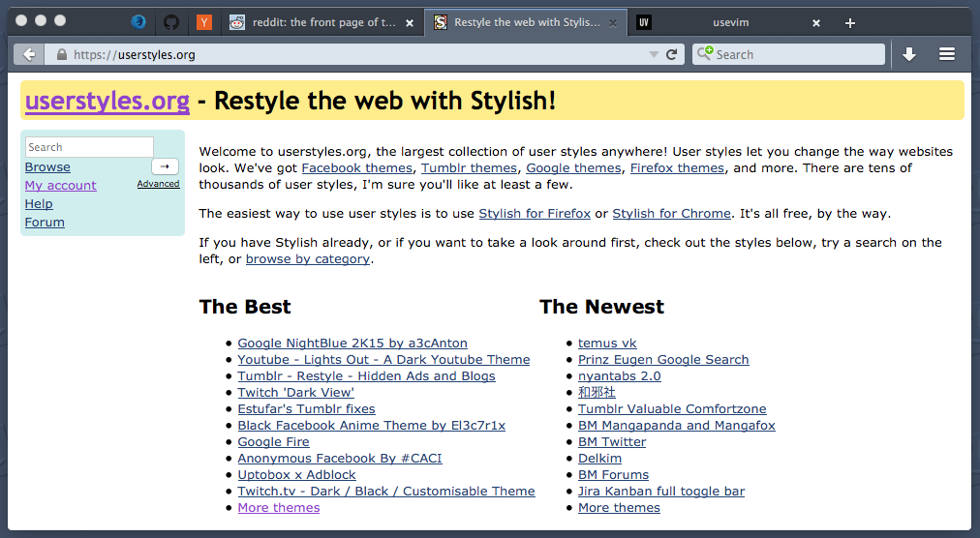Screen dimensions: 980x538
Task: Open the temus vk link
Action: [607, 344]
